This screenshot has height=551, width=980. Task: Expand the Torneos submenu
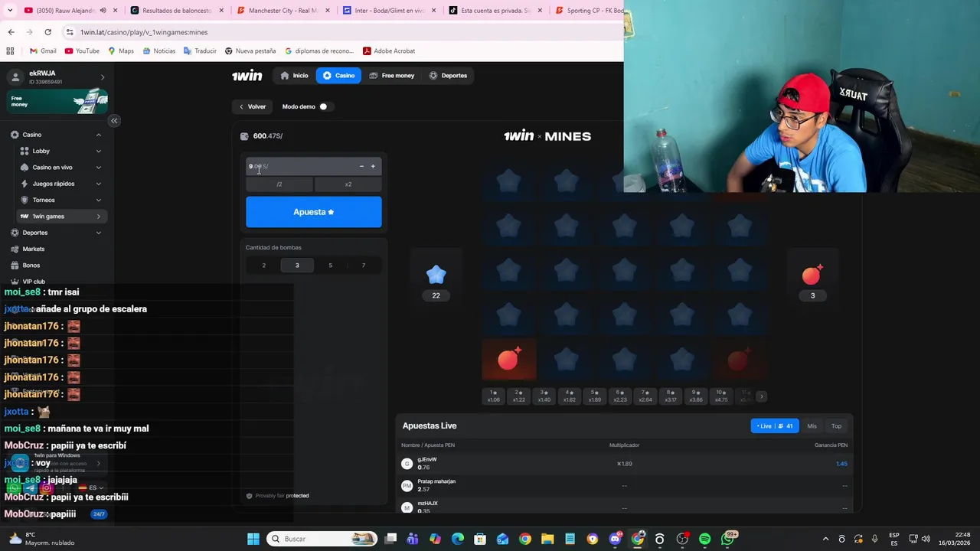(99, 201)
